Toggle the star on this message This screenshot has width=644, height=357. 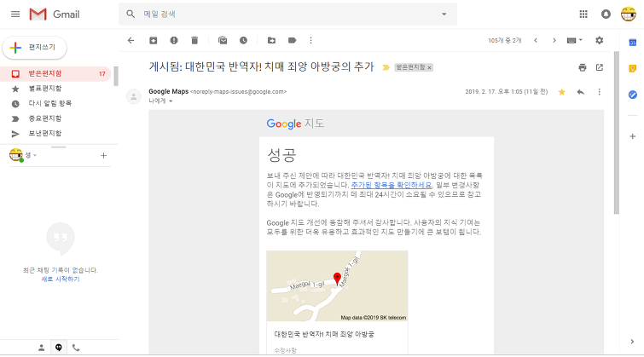562,92
